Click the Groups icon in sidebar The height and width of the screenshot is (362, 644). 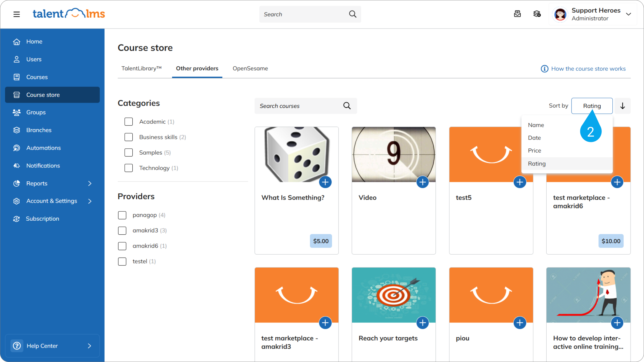click(17, 112)
